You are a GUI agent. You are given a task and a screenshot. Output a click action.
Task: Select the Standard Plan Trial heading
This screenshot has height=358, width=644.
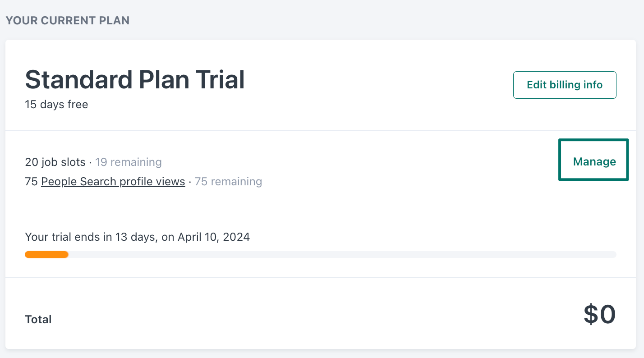(135, 80)
